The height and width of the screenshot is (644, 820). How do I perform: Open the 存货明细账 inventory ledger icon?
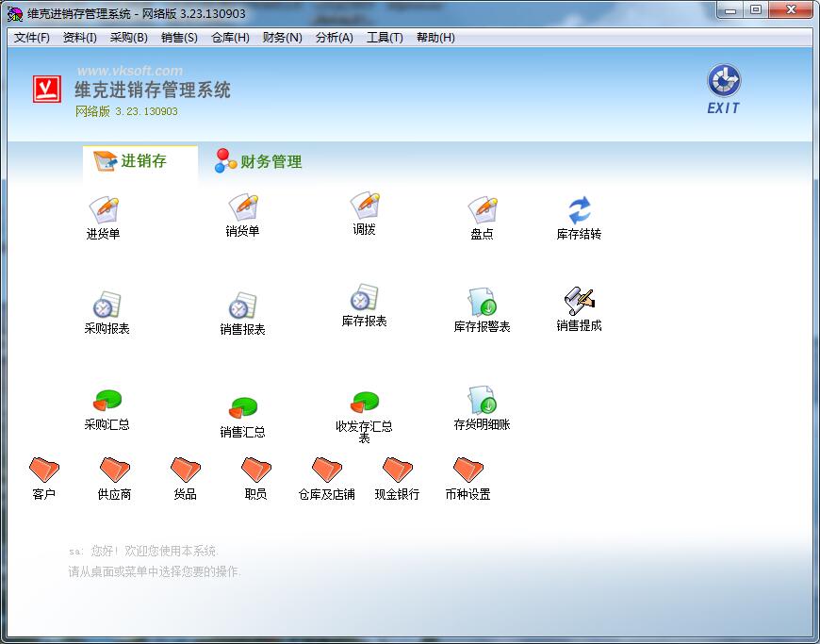coord(482,408)
